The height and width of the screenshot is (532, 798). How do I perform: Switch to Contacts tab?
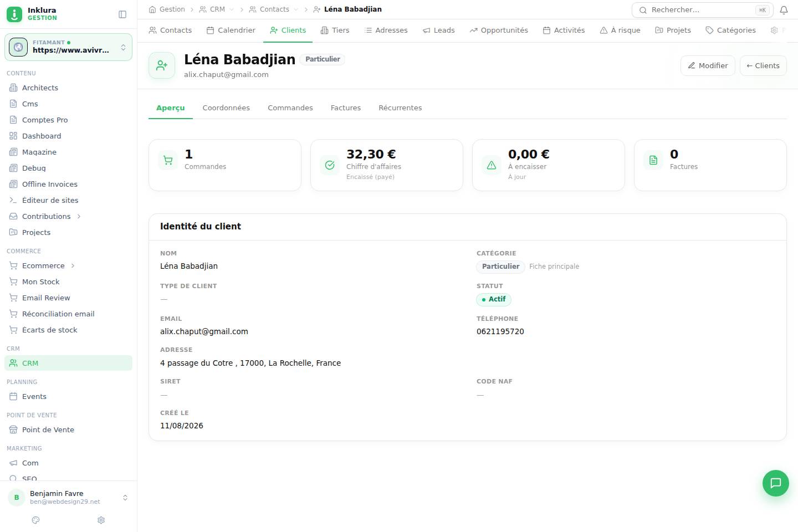click(x=170, y=30)
